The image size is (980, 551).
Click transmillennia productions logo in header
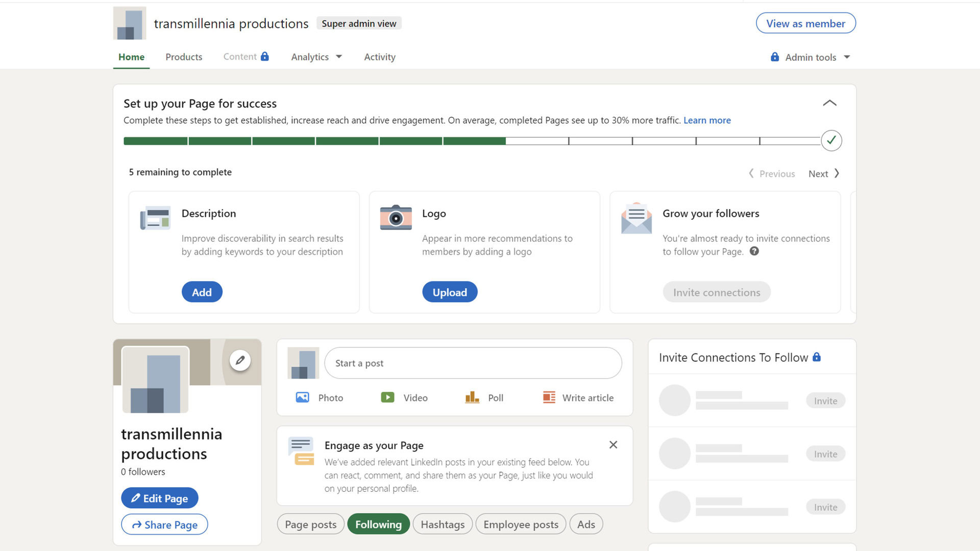click(130, 23)
